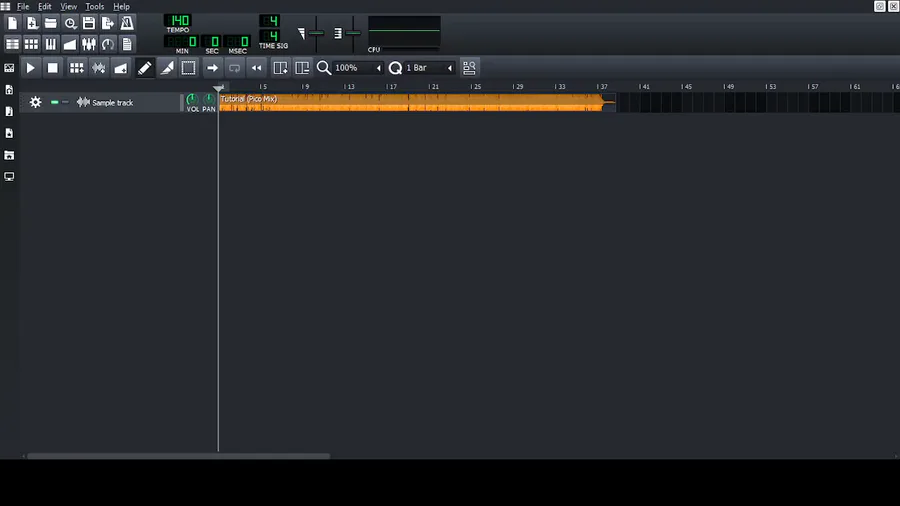The image size is (900, 506).
Task: Open the My Projects sidebar tab
Action: 9,90
